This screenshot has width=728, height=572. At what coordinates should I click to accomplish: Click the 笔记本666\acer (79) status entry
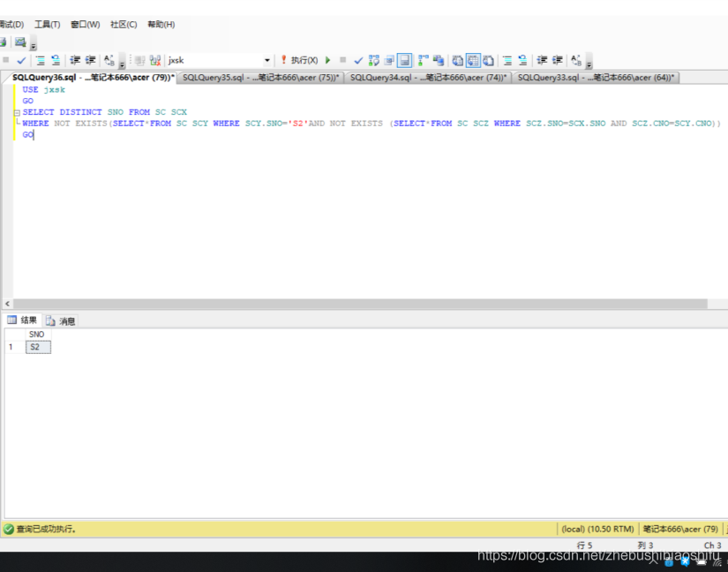[680, 529]
